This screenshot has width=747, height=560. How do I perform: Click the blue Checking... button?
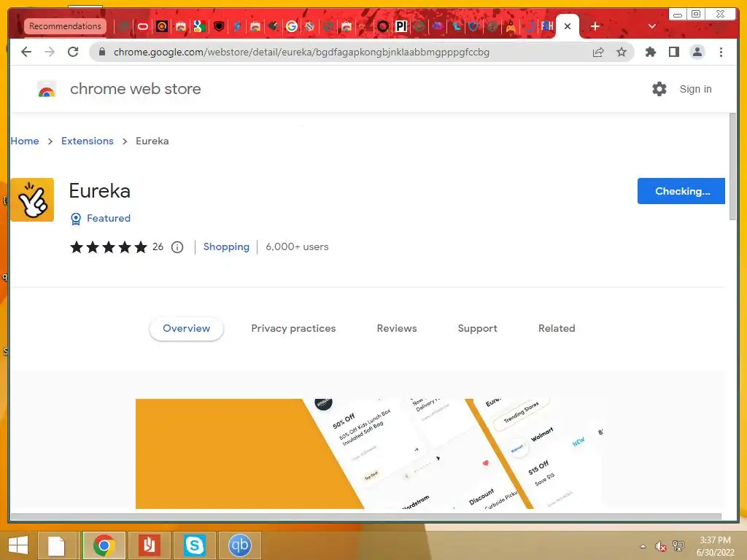click(x=681, y=191)
